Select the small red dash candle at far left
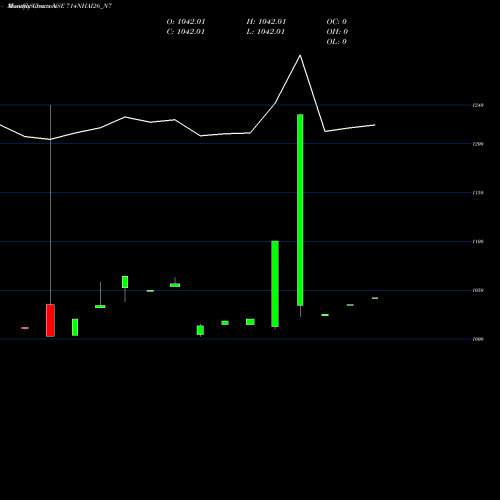The width and height of the screenshot is (500, 500). point(25,328)
